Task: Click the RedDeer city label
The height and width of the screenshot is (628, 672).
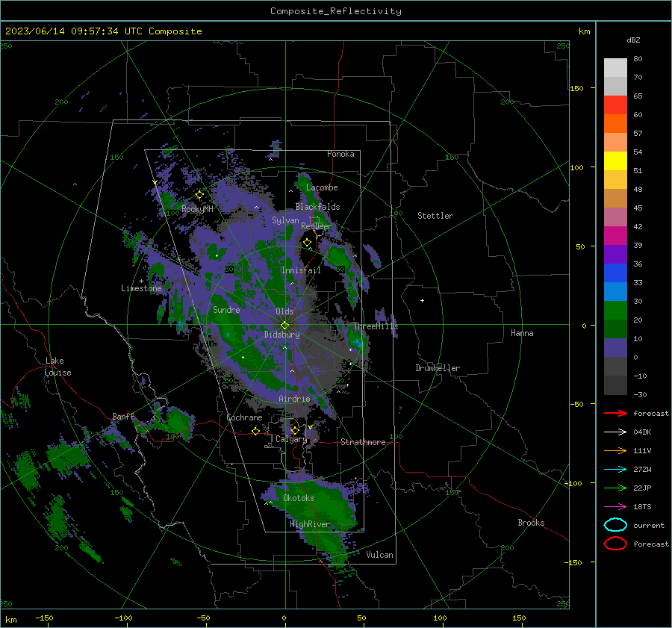Action: [x=317, y=226]
